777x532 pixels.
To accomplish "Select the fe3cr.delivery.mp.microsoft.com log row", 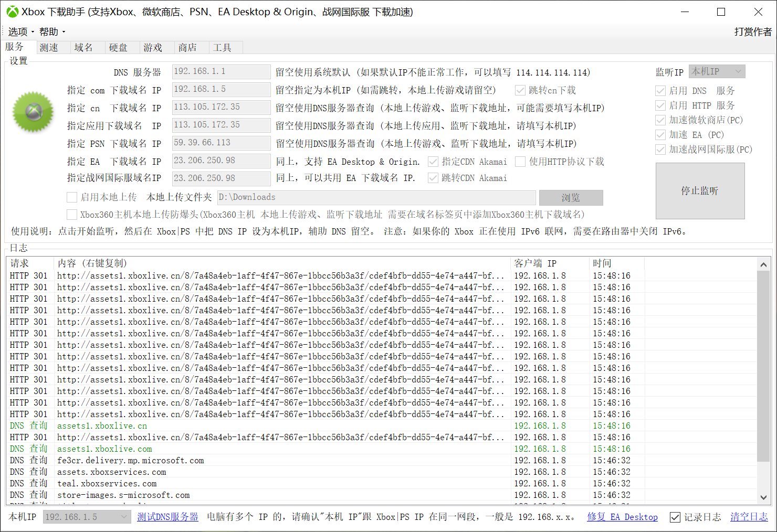I will [x=382, y=460].
